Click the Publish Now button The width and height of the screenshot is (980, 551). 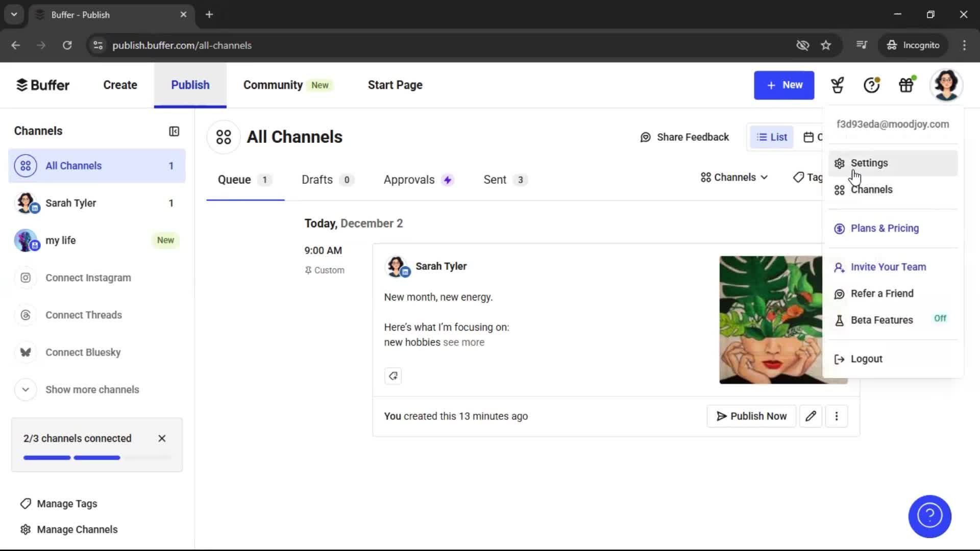pos(751,416)
